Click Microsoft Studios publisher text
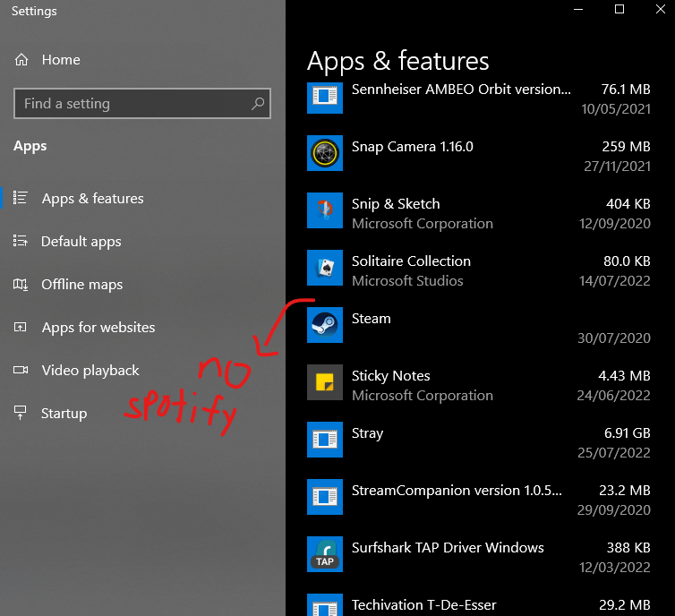 pos(407,280)
